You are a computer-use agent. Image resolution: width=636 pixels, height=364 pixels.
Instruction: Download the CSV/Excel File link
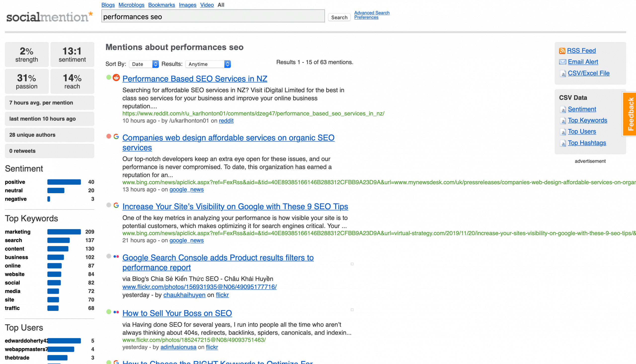[589, 73]
